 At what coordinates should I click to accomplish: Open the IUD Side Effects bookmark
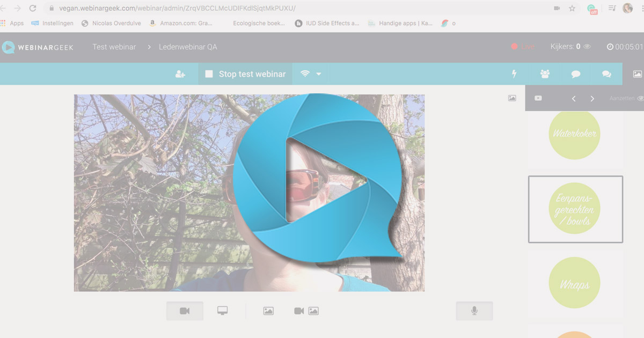(327, 23)
